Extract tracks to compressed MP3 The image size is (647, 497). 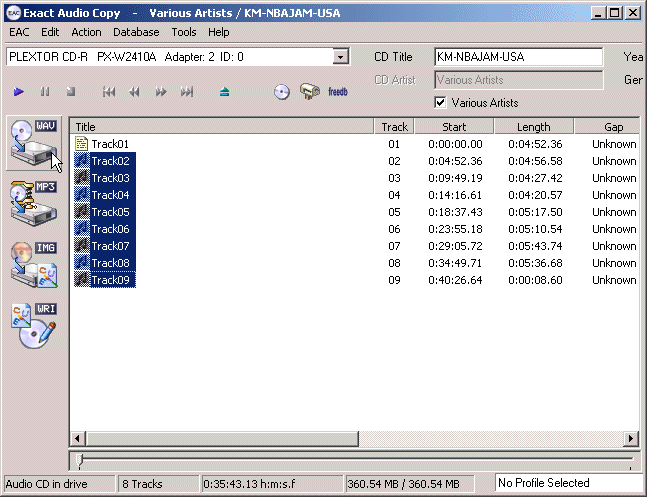34,203
